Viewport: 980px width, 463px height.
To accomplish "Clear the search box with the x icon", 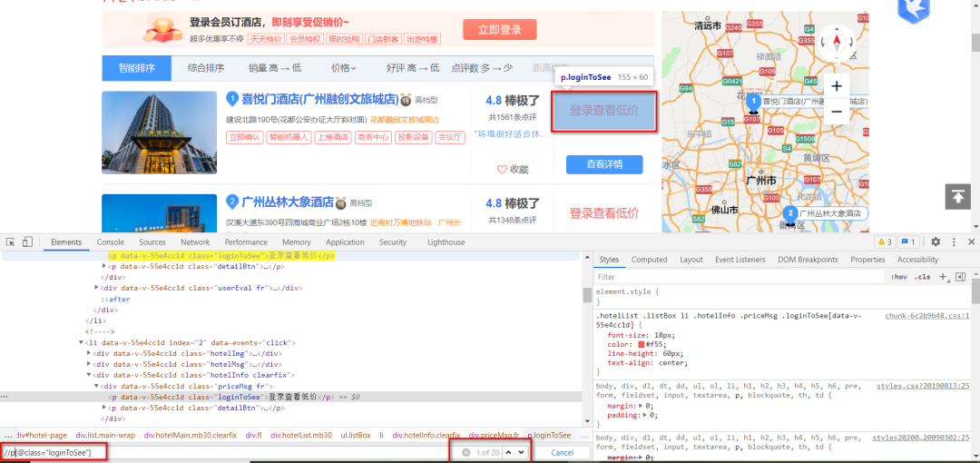I will click(465, 452).
